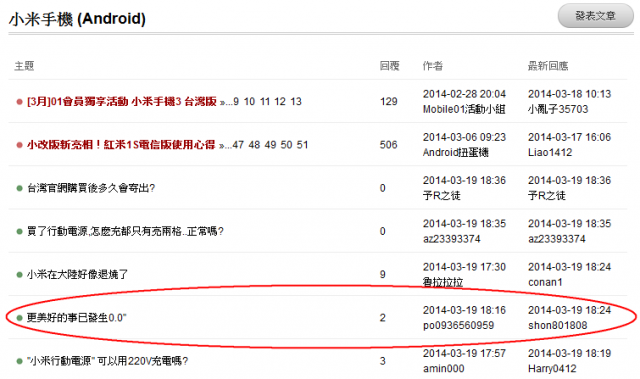Open thread 買了行動電源 about charging bars

(125, 231)
